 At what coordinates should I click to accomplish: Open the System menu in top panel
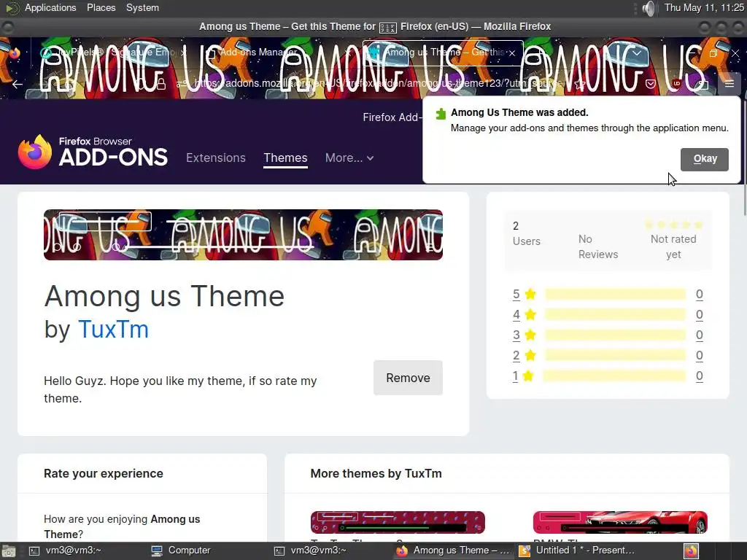pyautogui.click(x=142, y=7)
